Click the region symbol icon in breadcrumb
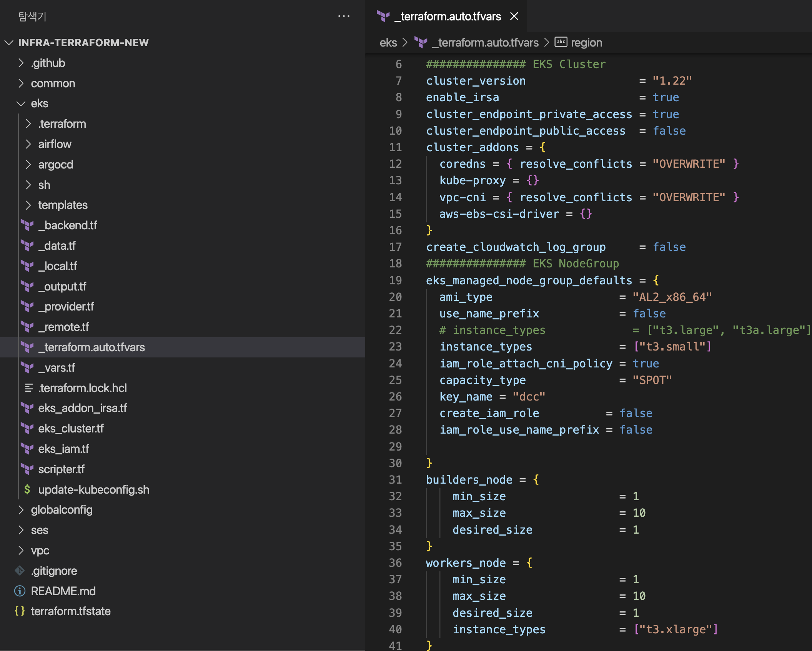This screenshot has height=651, width=812. click(x=561, y=42)
